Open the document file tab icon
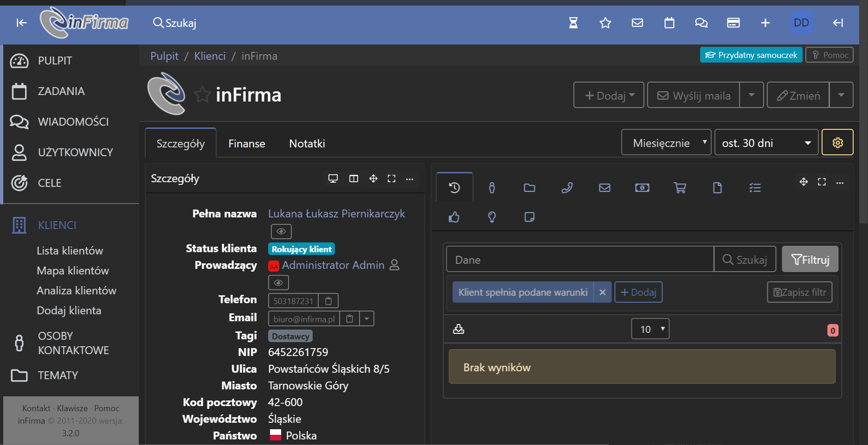868x445 pixels. tap(717, 188)
